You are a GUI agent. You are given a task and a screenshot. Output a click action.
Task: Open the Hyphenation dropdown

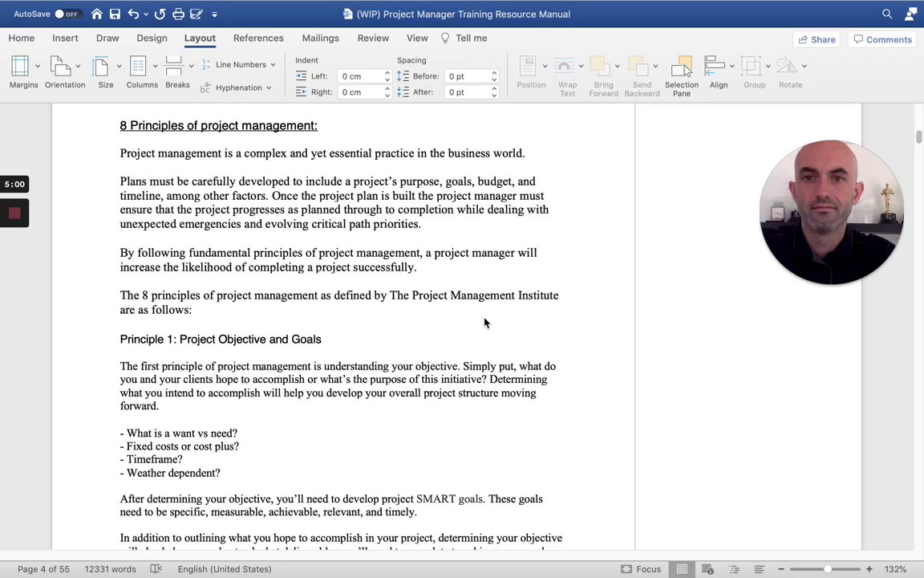click(x=237, y=88)
